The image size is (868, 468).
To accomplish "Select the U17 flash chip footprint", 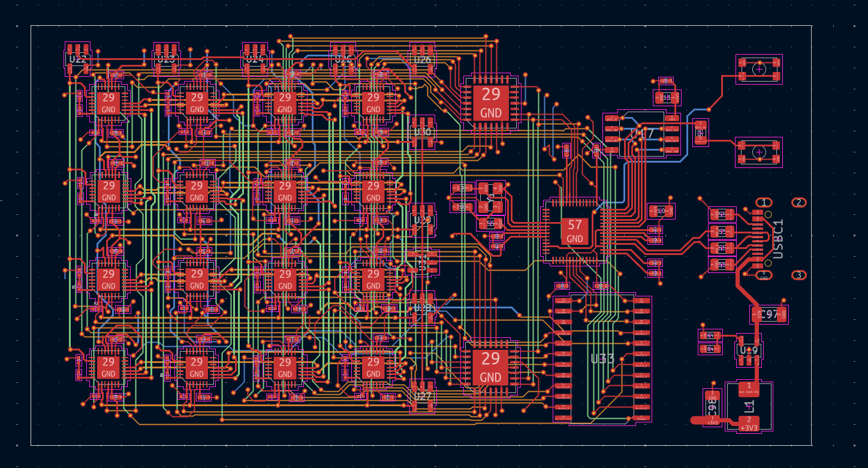I will click(641, 134).
